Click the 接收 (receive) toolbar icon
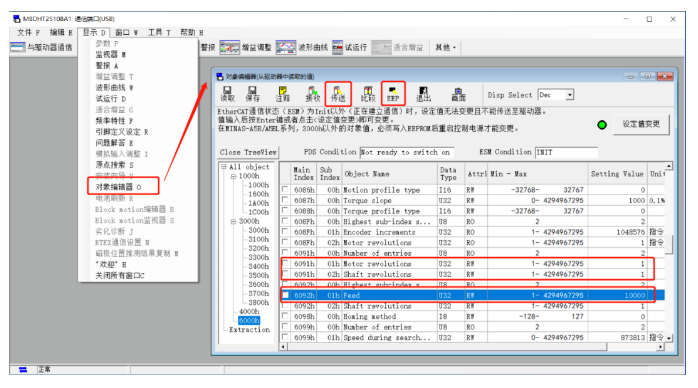This screenshot has width=698, height=388. click(312, 94)
